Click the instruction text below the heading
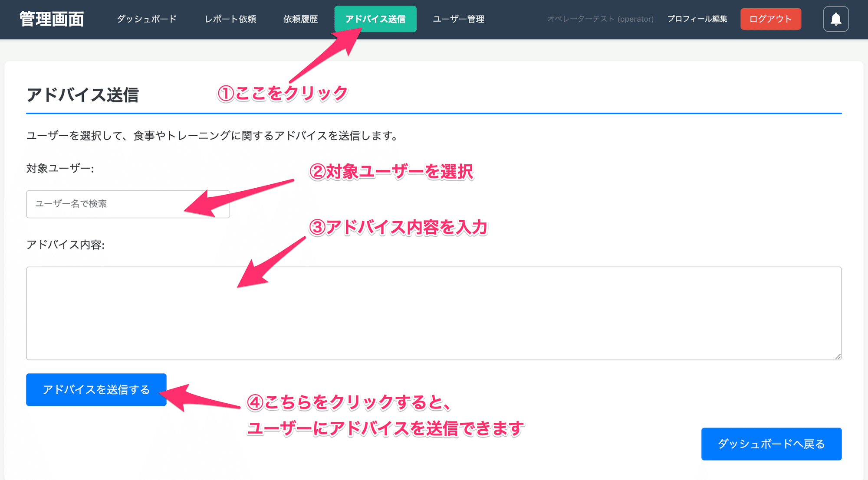Screen dimensions: 868x480 [212, 135]
